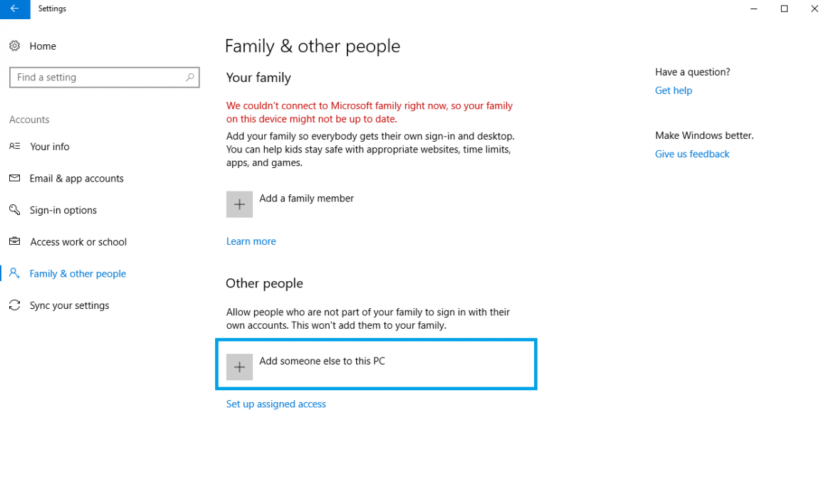Select the Your info person icon
The height and width of the screenshot is (504, 826).
15,147
